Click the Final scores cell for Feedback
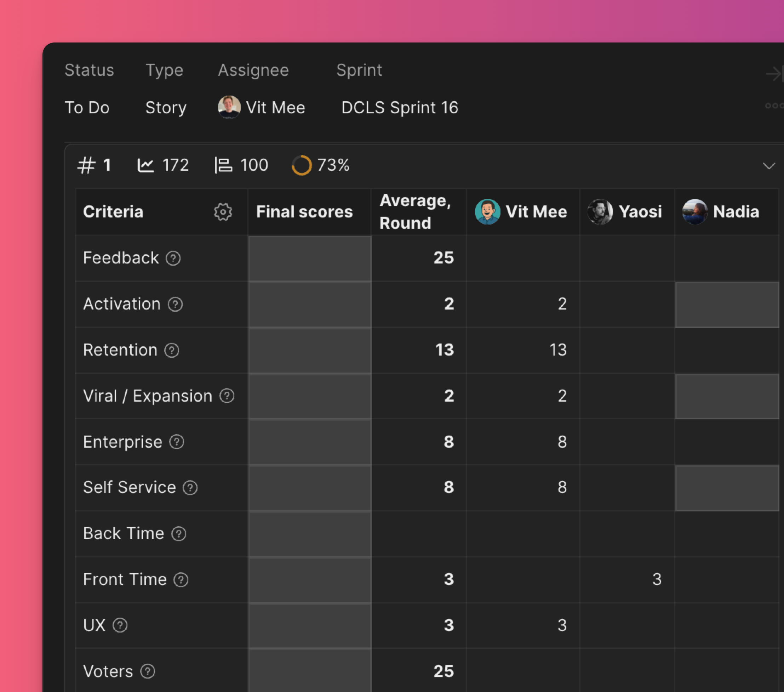The image size is (784, 692). point(310,258)
